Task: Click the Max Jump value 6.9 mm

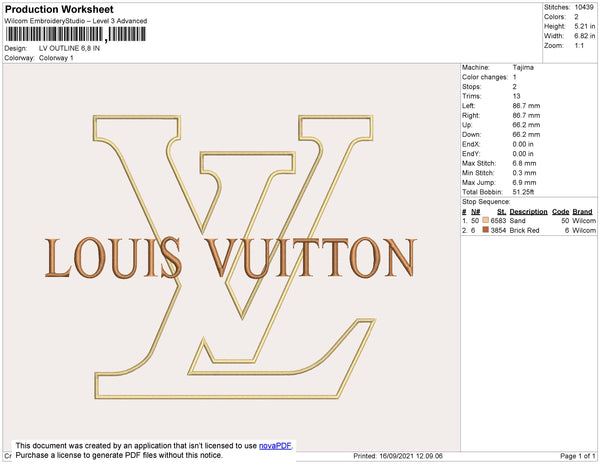Action: pyautogui.click(x=524, y=182)
